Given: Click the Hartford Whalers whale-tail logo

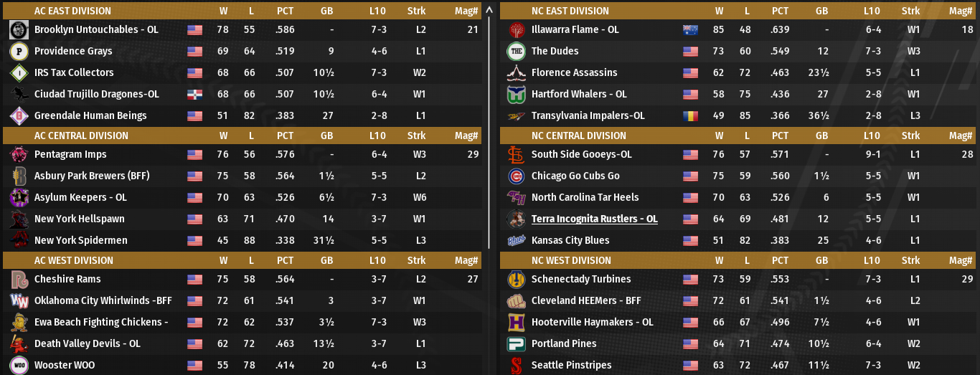Looking at the screenshot, I should 516,95.
